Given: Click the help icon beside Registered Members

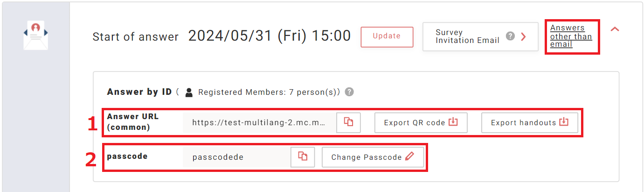Looking at the screenshot, I should tap(349, 92).
